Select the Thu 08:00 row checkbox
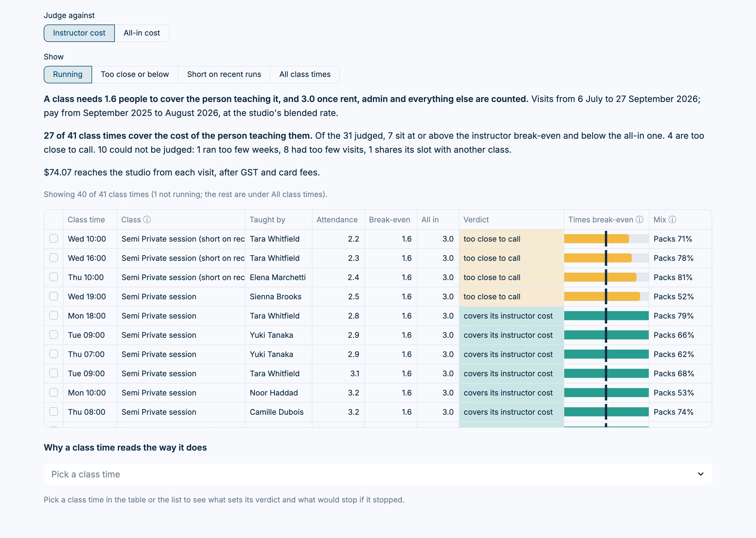The image size is (756, 538). pyautogui.click(x=54, y=412)
